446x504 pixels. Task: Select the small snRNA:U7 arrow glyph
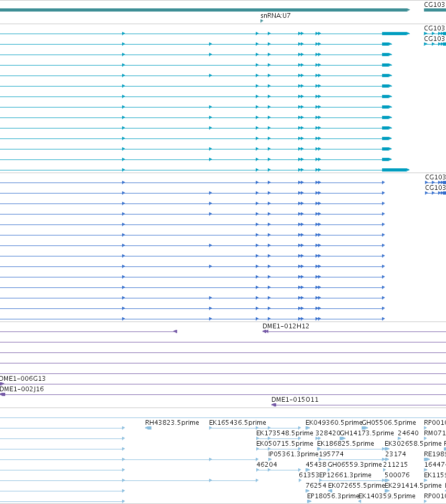(x=262, y=21)
